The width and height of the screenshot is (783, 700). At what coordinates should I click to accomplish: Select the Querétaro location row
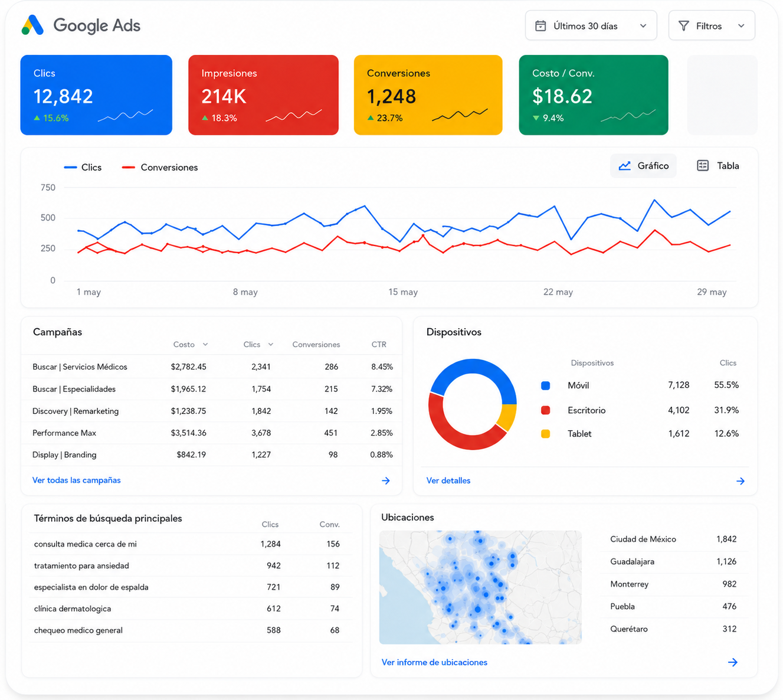point(674,629)
